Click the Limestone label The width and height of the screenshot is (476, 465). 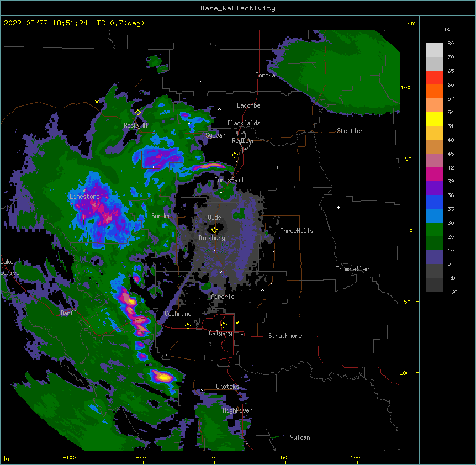[x=84, y=197]
